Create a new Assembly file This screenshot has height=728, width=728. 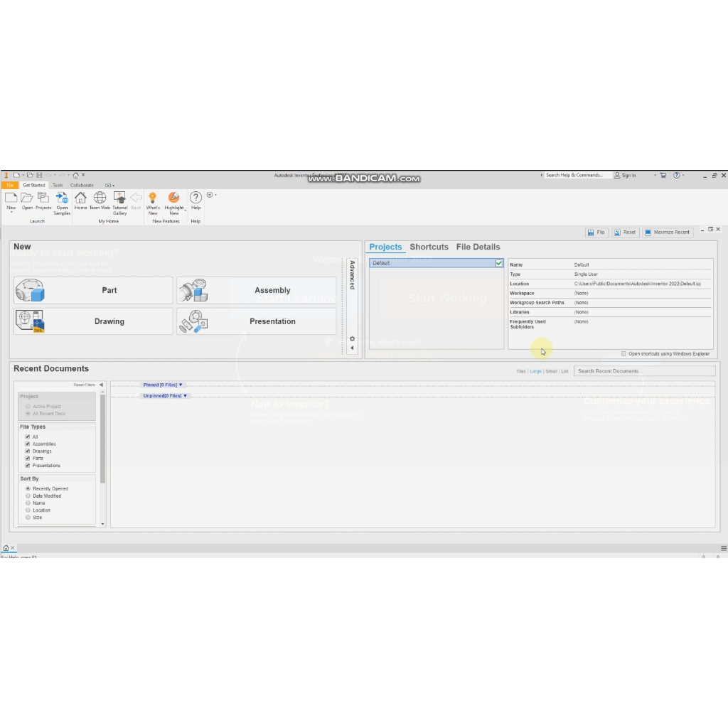point(256,290)
